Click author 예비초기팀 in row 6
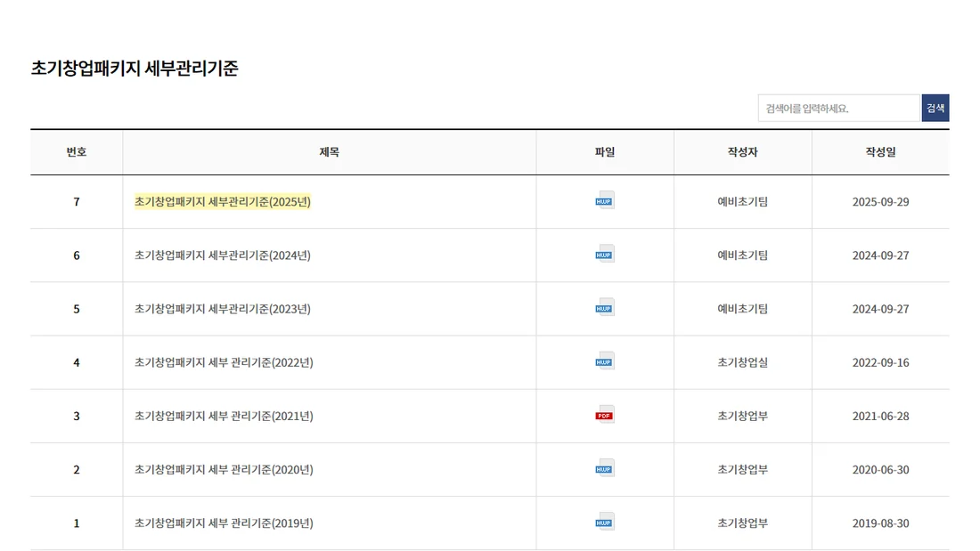Viewport: 980px width, 551px height. [x=742, y=255]
